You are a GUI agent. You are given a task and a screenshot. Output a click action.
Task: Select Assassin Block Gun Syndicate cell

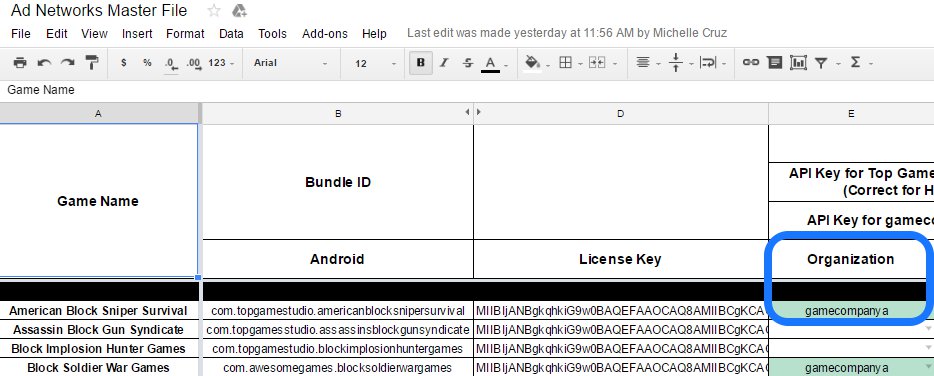(98, 330)
